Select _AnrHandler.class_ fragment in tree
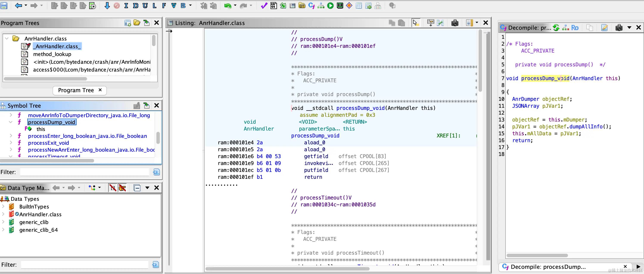Screen dimensions: 644x274 [x=58, y=46]
